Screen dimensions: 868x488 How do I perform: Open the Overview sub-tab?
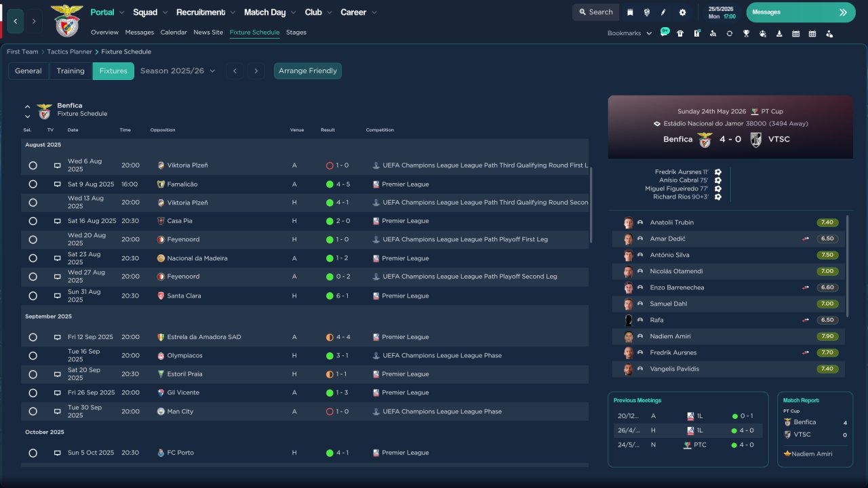[x=104, y=33]
